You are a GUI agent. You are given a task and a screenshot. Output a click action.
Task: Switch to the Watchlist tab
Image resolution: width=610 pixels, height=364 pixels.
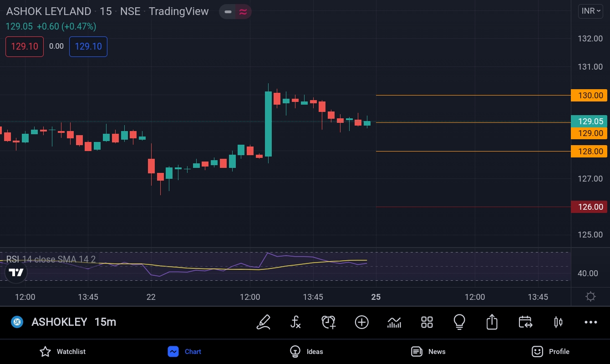[x=62, y=351]
